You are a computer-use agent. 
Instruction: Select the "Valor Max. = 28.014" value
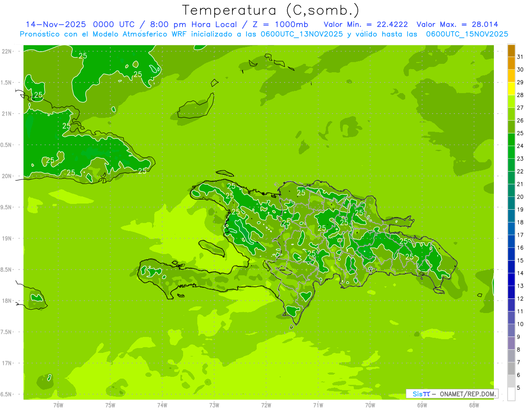tap(458, 24)
